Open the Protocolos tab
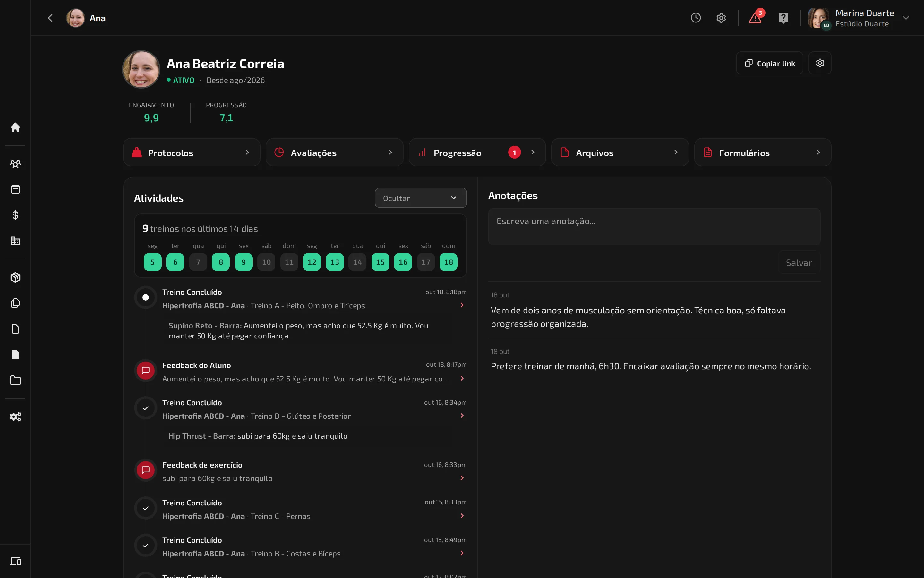This screenshot has width=924, height=578. 192,153
